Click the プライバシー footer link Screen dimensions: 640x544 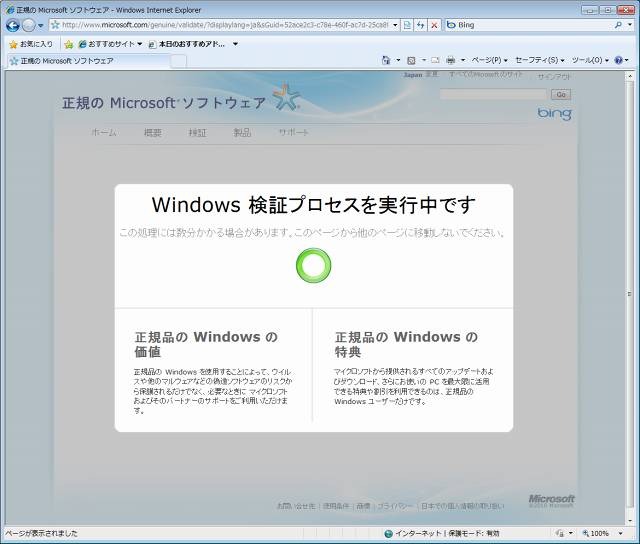click(395, 506)
